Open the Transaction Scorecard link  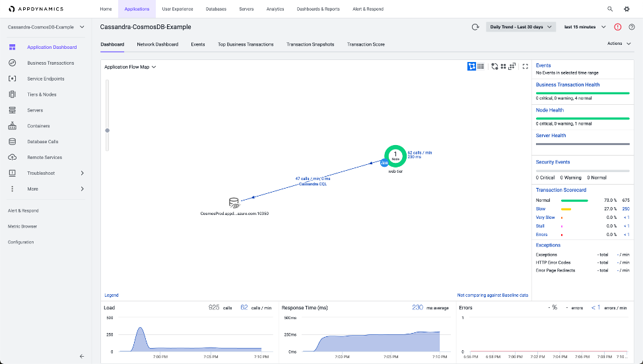[561, 190]
